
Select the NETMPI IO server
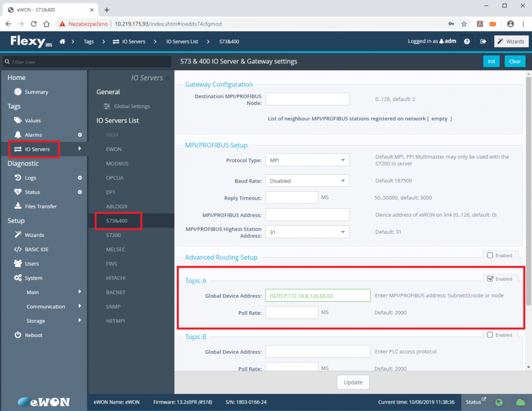[x=115, y=320]
